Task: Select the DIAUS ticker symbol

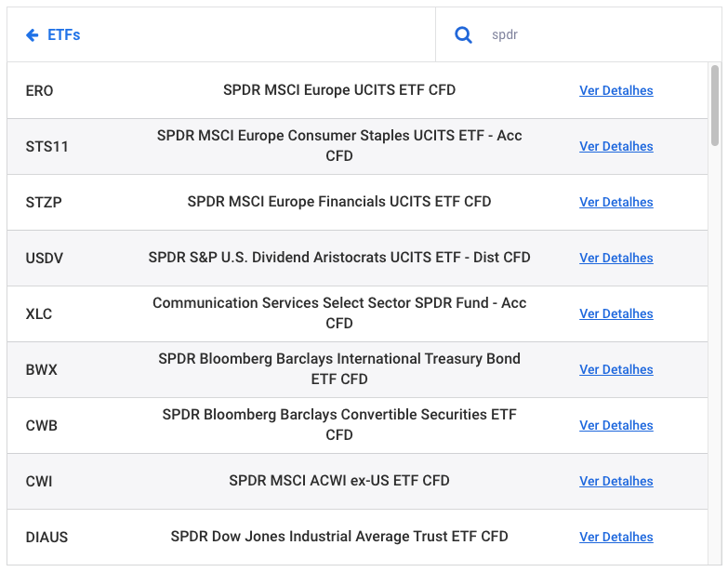Action: click(46, 537)
